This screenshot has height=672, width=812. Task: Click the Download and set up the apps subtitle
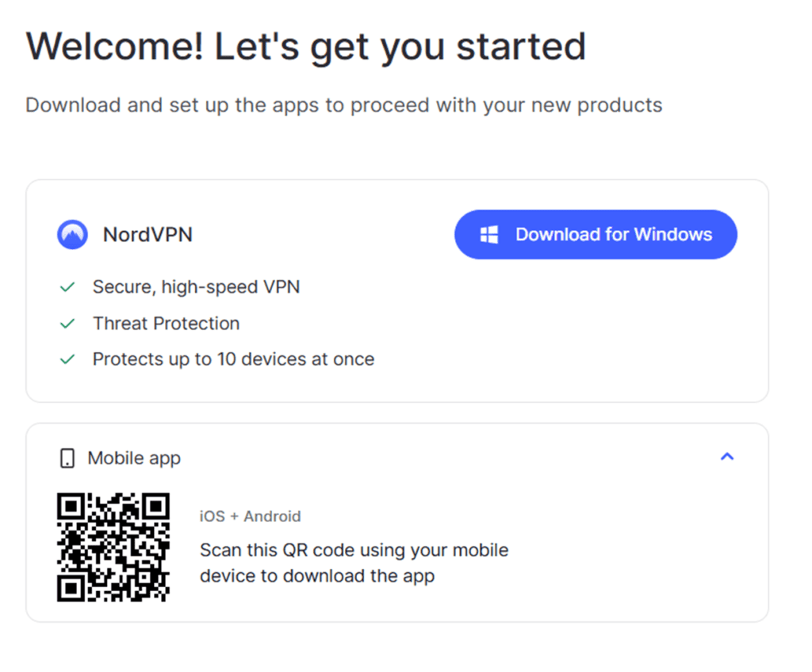(343, 106)
